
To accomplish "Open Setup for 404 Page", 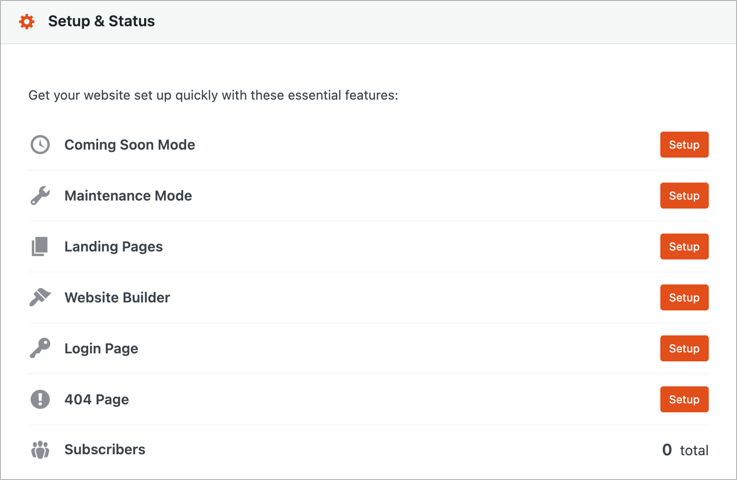I will 684,399.
